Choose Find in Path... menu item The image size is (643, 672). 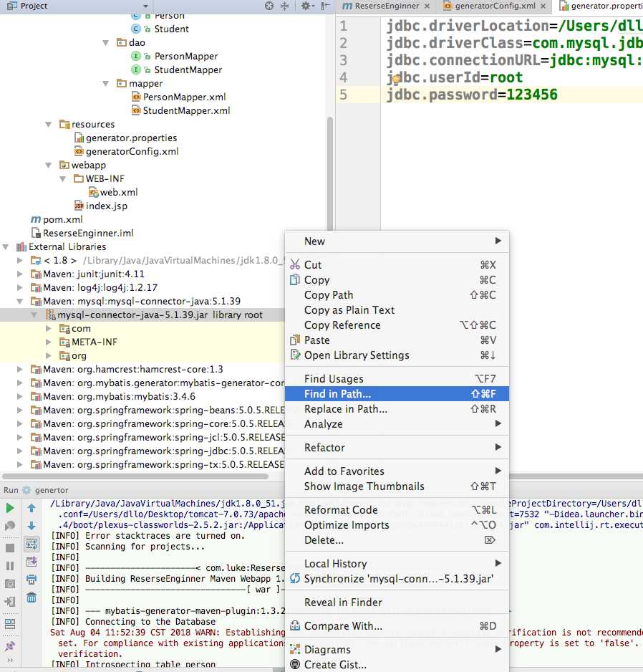[397, 394]
